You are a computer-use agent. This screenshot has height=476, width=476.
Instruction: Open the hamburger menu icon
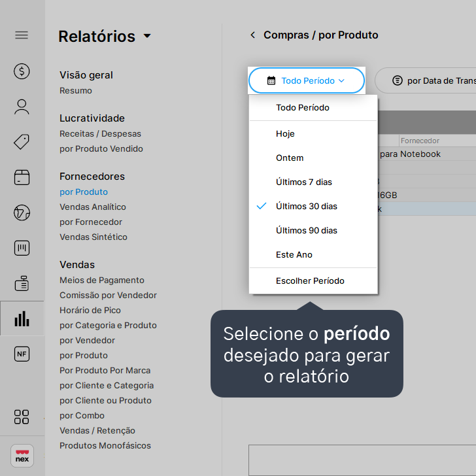pos(22,35)
